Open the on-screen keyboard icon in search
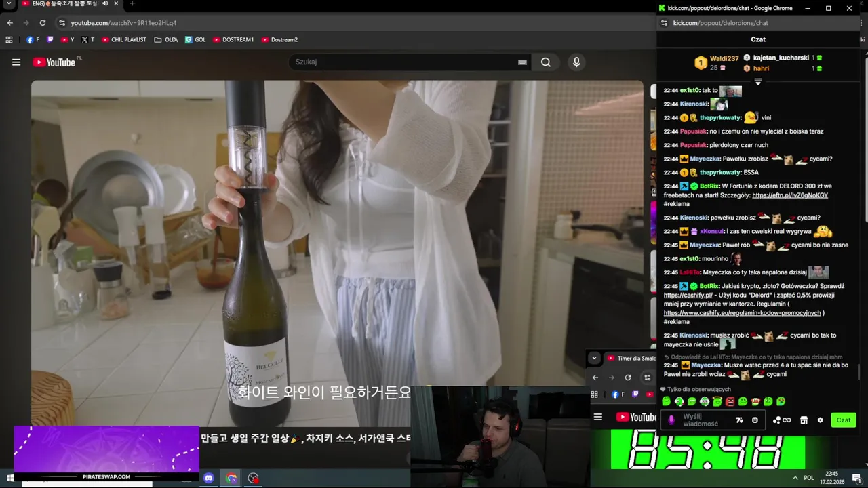This screenshot has width=868, height=488. [522, 62]
